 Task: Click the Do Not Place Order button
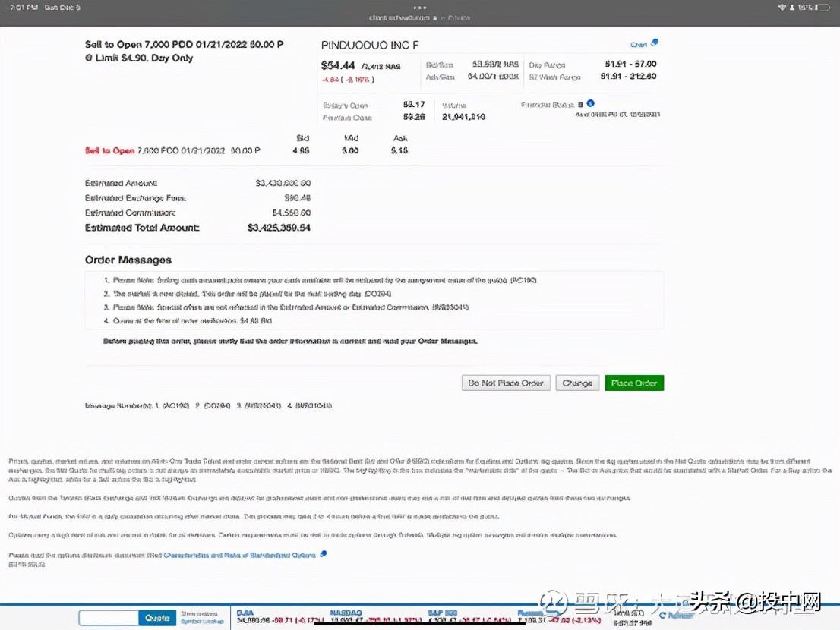coord(506,383)
